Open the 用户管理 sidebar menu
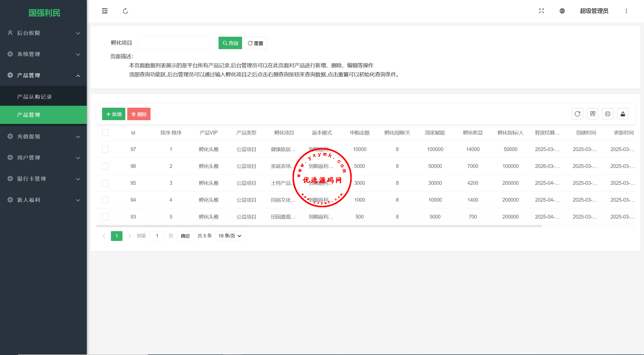Image resolution: width=644 pixels, height=355 pixels. (x=43, y=158)
